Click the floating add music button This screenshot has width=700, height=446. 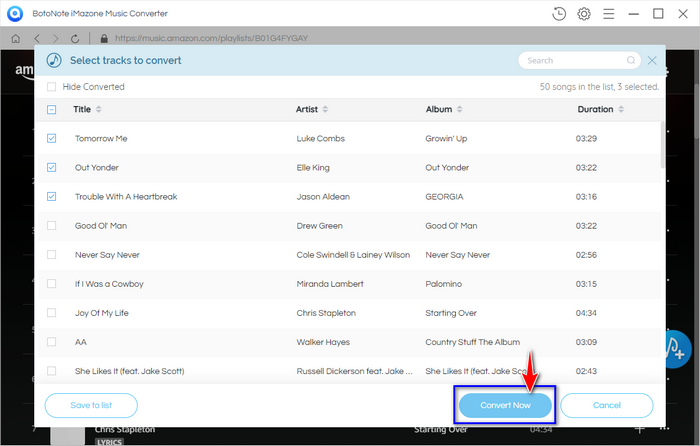click(677, 349)
